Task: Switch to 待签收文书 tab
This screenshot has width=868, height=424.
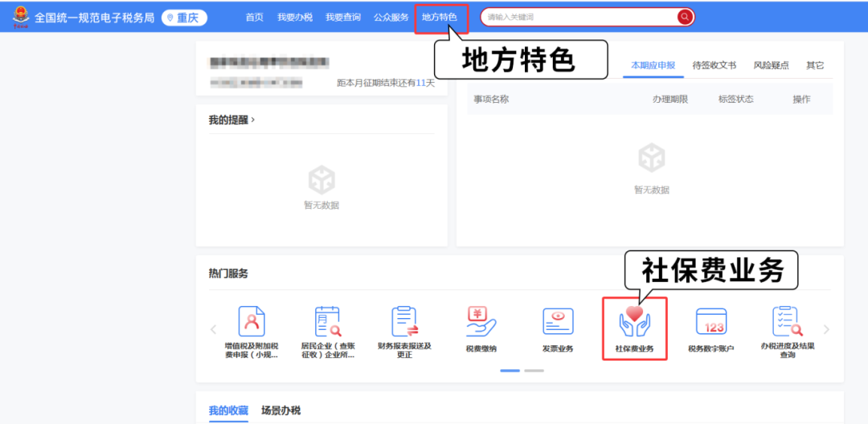Action: click(x=714, y=65)
